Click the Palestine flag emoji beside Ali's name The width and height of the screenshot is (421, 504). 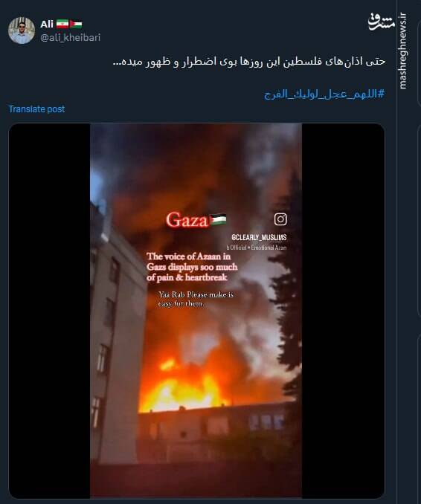pos(76,25)
